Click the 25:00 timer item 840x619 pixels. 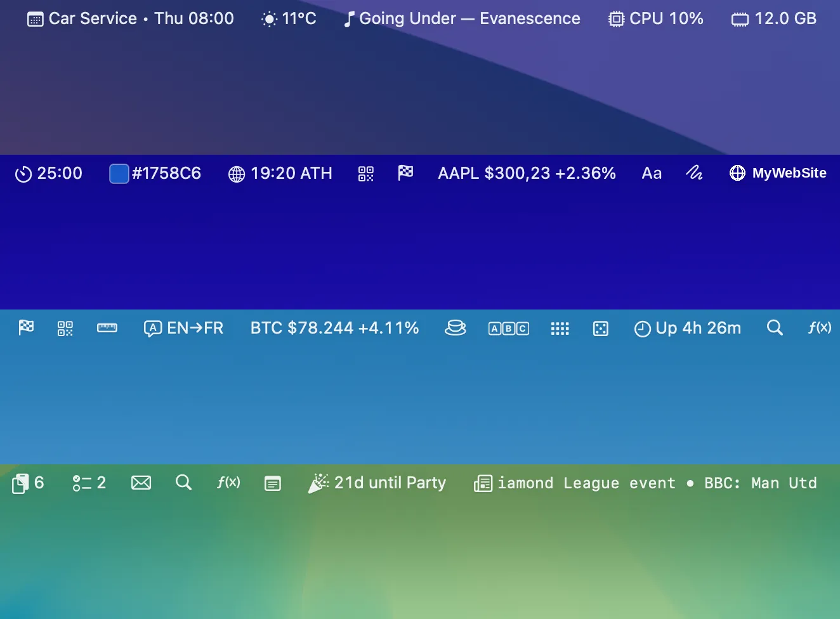(x=49, y=173)
